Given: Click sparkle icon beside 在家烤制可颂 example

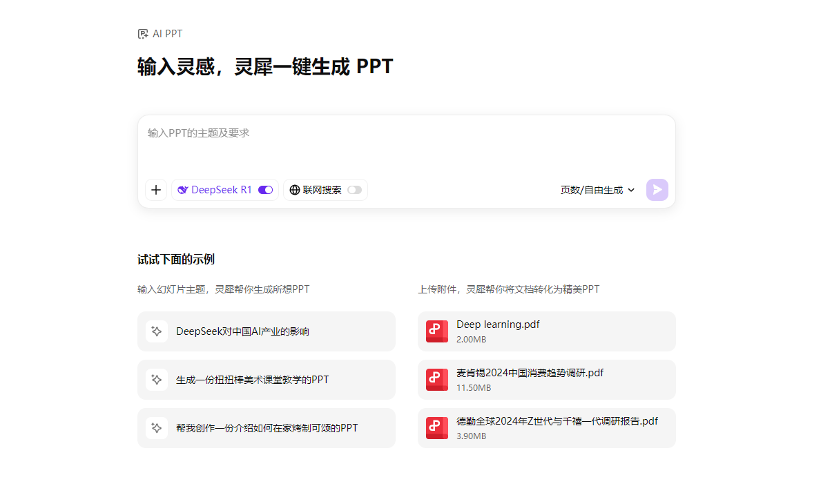Looking at the screenshot, I should tap(157, 427).
